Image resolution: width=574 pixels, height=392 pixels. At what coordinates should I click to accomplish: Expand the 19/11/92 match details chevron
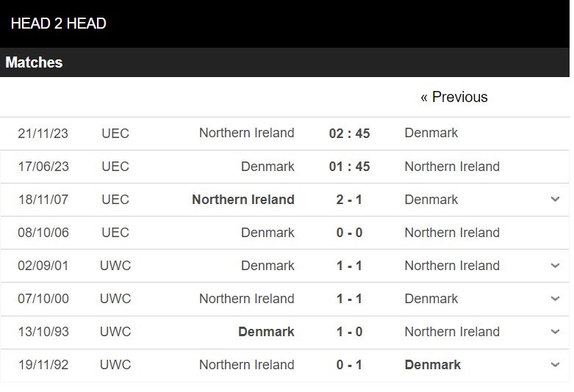(555, 365)
